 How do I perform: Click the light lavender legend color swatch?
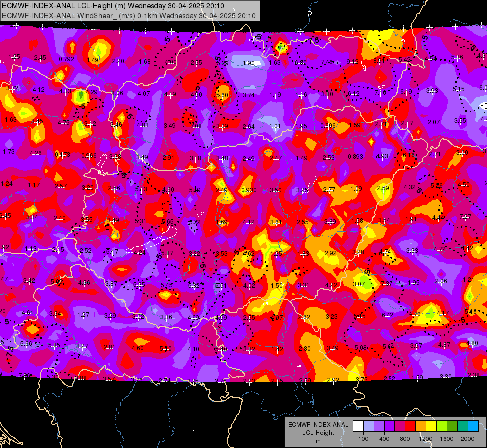click(369, 426)
